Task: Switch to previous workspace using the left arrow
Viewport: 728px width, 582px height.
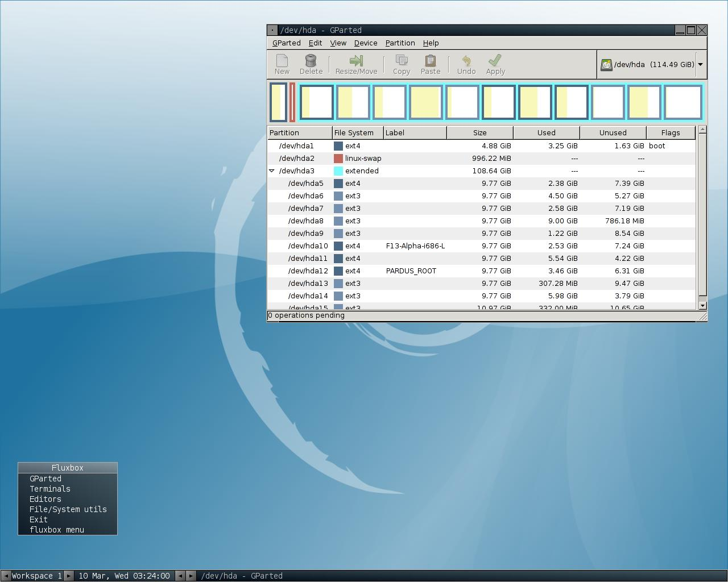Action: [x=6, y=576]
